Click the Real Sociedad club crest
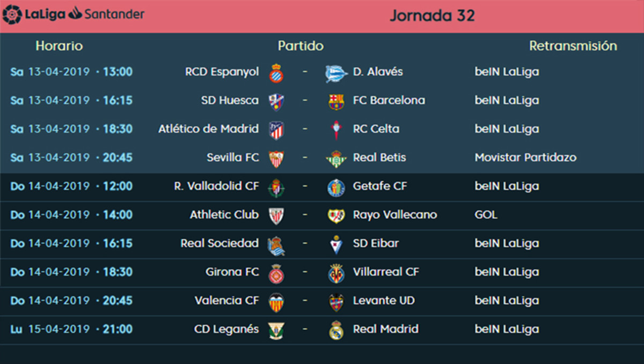644x364 pixels. pos(276,245)
